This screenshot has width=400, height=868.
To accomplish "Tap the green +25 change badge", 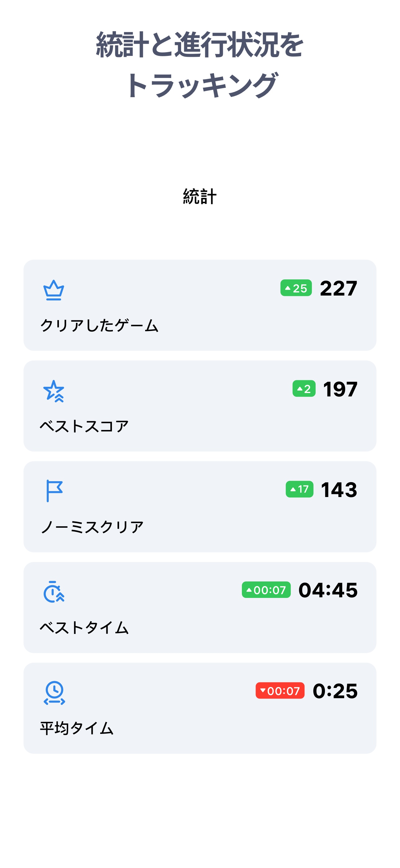I will coord(296,288).
